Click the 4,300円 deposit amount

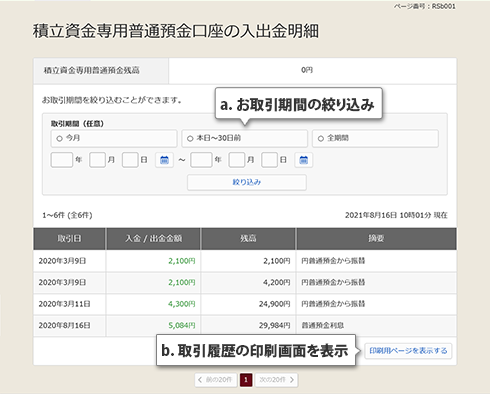(x=182, y=304)
